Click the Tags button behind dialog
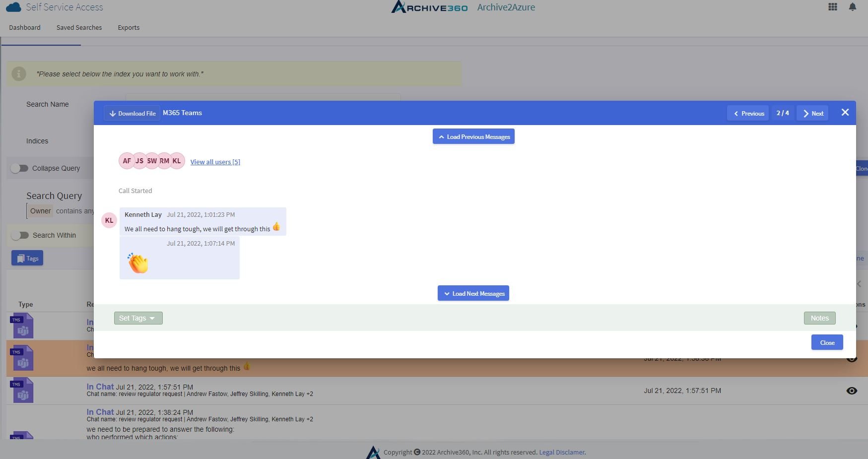 pyautogui.click(x=27, y=258)
